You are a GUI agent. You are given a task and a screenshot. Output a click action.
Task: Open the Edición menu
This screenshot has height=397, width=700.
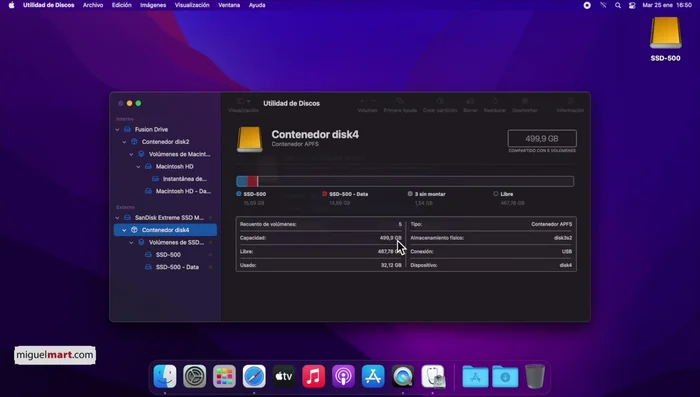tap(121, 5)
